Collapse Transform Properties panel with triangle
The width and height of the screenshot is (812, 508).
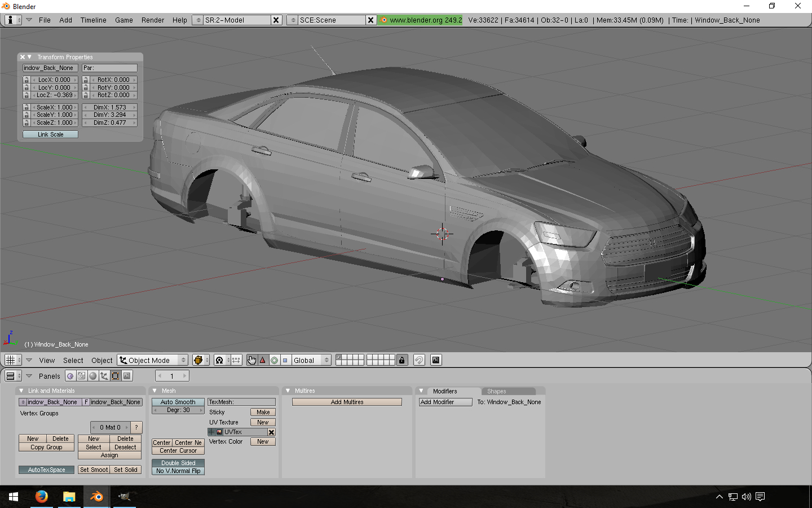pos(29,57)
